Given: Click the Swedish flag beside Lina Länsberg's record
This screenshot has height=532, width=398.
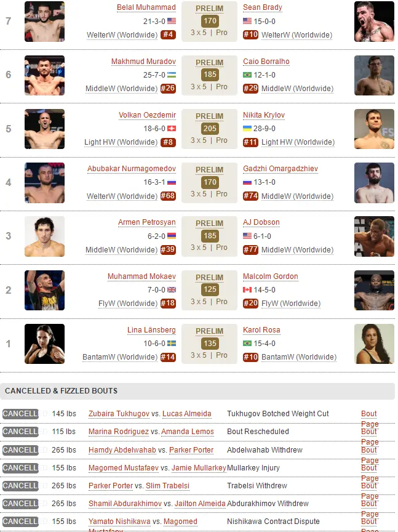Looking at the screenshot, I should (172, 344).
